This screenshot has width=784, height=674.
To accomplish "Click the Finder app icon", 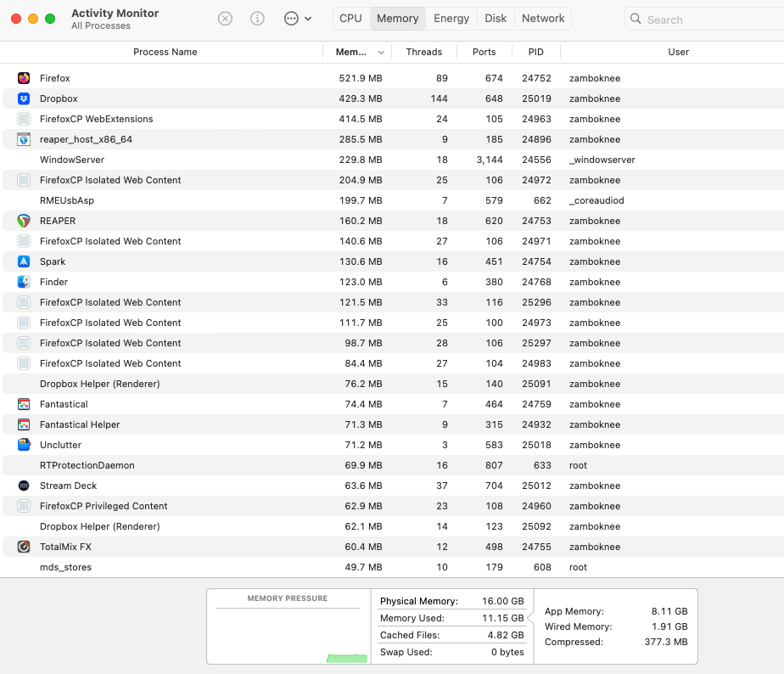I will [24, 282].
